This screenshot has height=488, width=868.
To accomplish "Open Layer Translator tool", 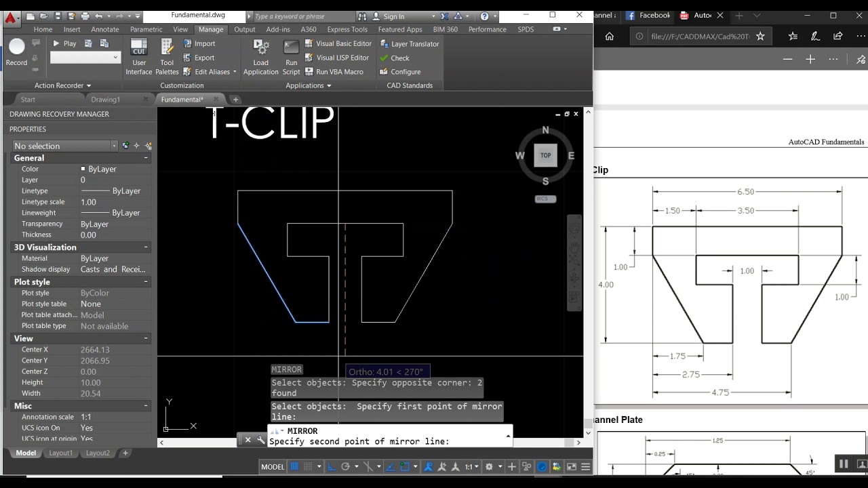I will (409, 44).
